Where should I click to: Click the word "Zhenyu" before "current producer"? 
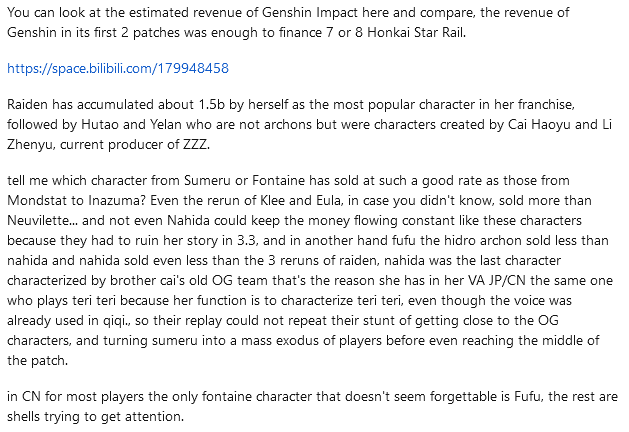coord(30,144)
